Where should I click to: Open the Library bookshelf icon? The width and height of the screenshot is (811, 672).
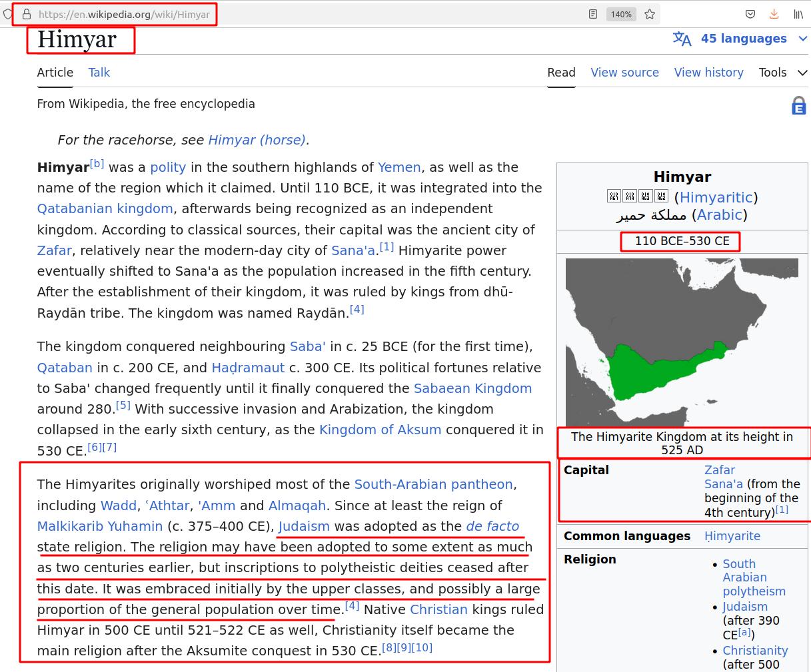(798, 14)
